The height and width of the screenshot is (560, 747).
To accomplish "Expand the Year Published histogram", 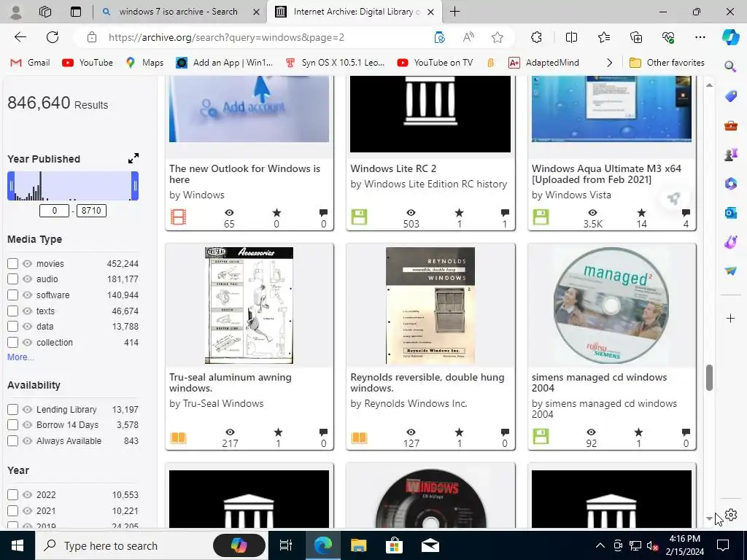I will (133, 158).
